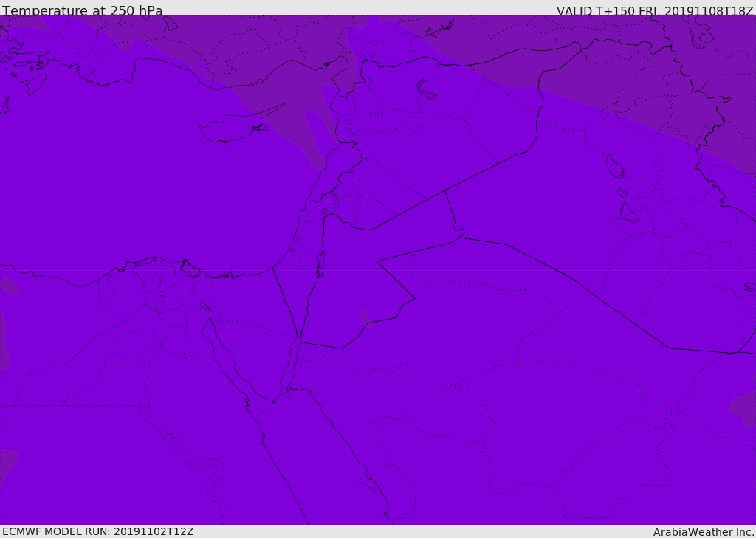Click the 'ECMWF MODEL RUN: 20191102T12Z' text

click(x=98, y=531)
